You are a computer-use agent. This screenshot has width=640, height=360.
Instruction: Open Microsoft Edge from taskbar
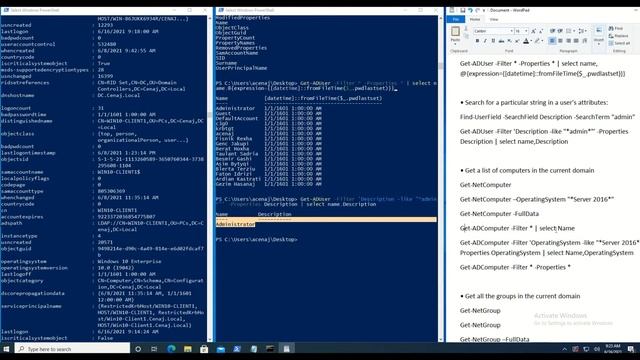[171, 349]
